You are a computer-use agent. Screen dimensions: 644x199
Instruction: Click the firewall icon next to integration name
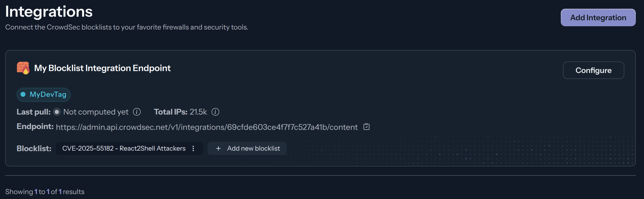click(23, 68)
